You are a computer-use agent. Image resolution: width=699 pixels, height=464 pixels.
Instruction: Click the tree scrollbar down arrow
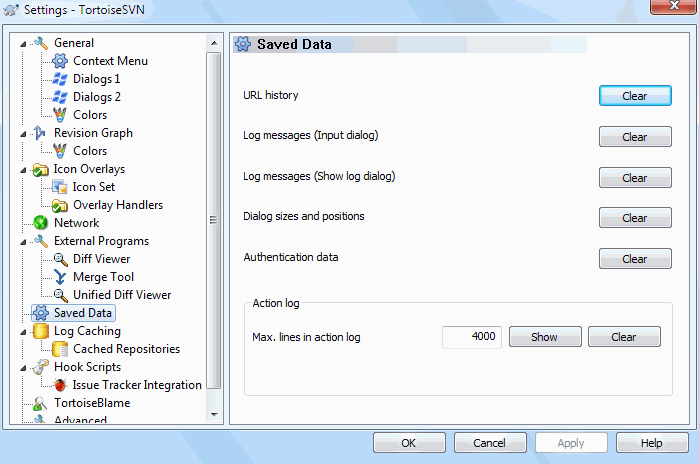[214, 415]
